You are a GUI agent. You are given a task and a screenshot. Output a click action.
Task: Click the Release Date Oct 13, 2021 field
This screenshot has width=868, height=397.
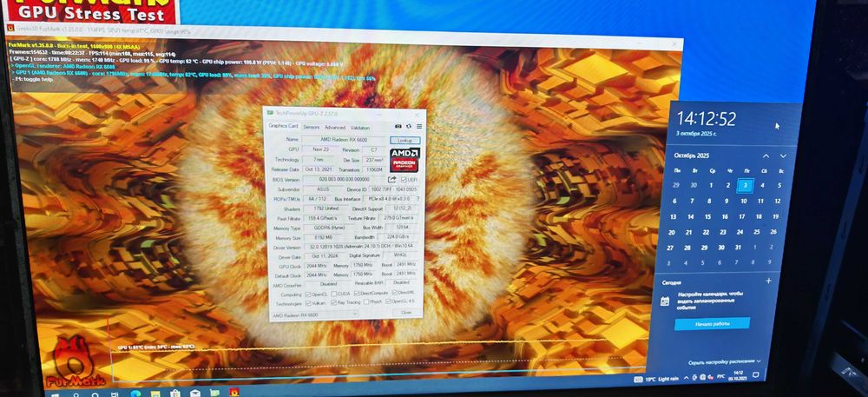click(319, 169)
